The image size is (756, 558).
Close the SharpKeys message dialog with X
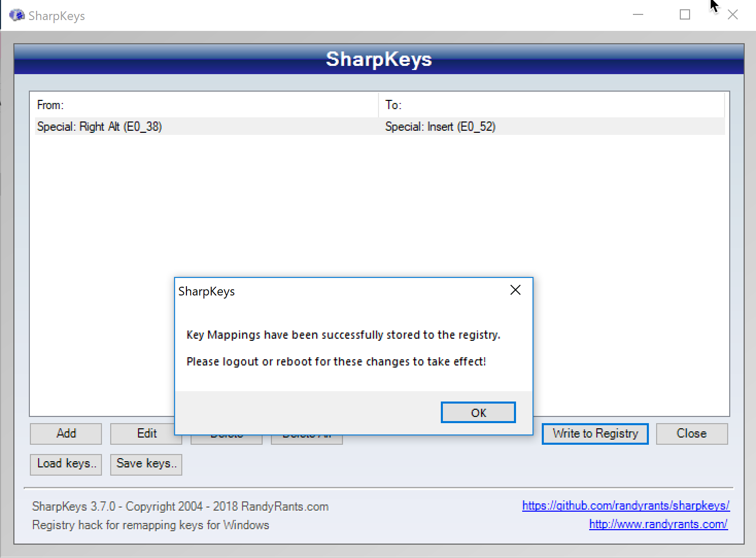click(x=515, y=290)
